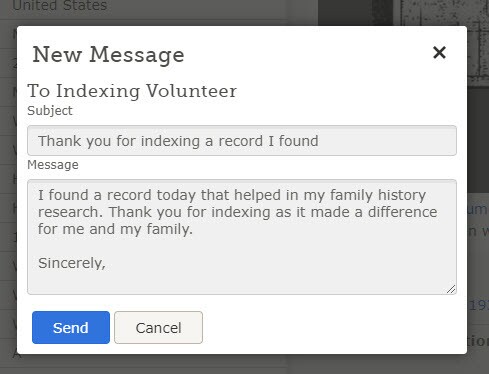Screen dimensions: 489x374
Task: Close the New Message dialog
Action: pyautogui.click(x=439, y=52)
